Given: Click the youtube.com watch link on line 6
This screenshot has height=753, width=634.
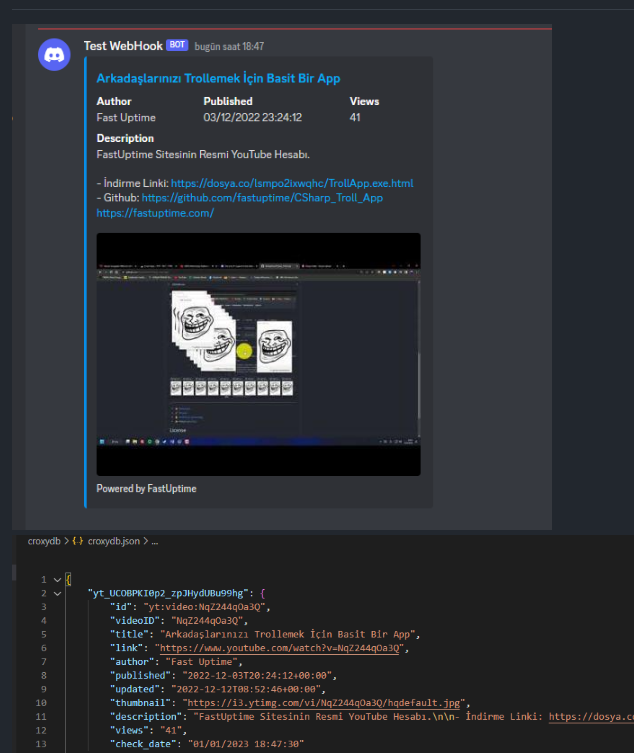Looking at the screenshot, I should pos(279,648).
